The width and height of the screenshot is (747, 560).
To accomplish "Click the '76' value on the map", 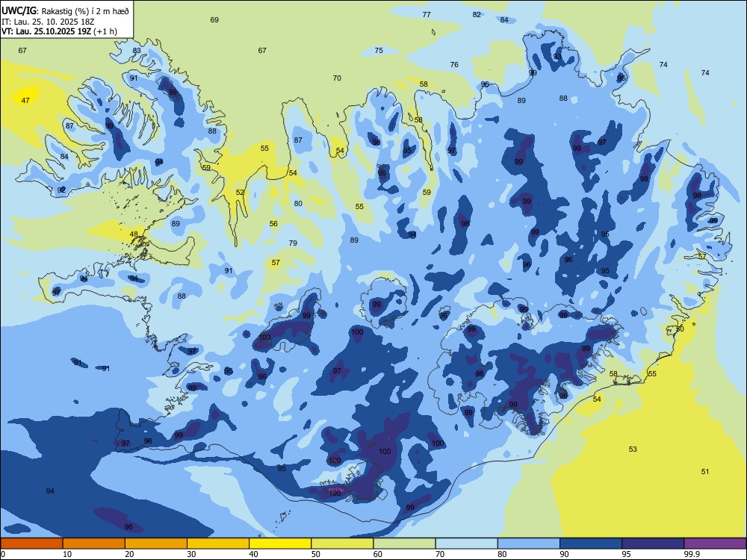I will point(454,64).
